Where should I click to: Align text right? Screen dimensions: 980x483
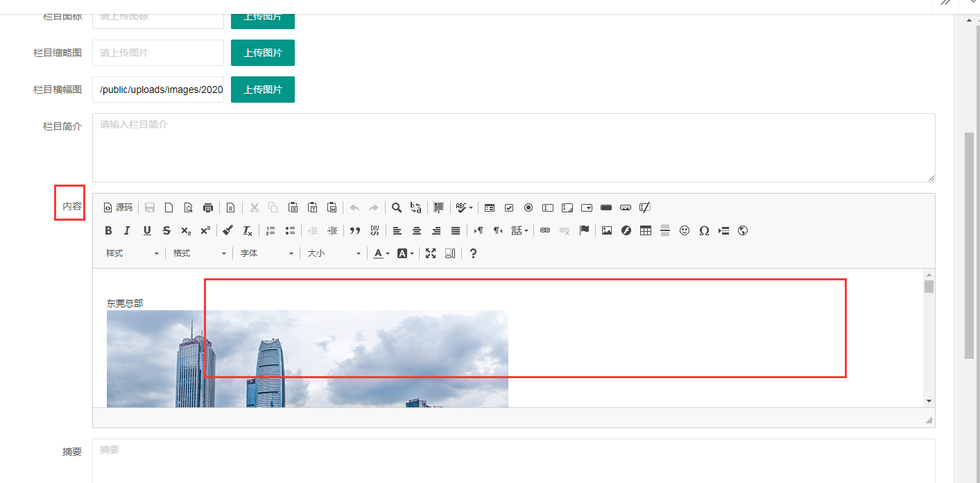(x=436, y=230)
